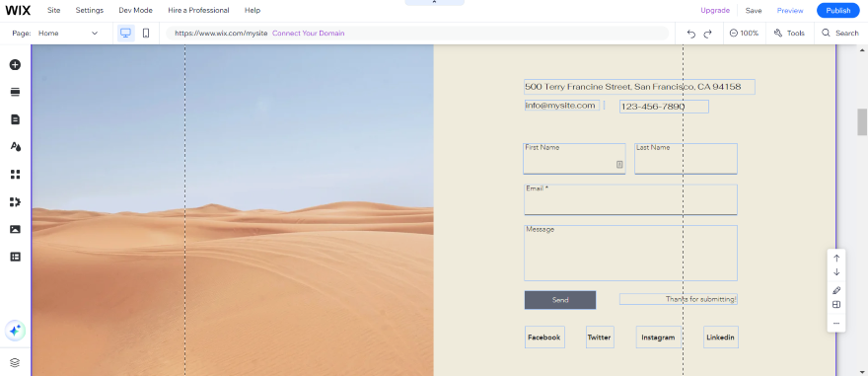This screenshot has width=868, height=376.
Task: Click the Message text area
Action: [x=630, y=253]
